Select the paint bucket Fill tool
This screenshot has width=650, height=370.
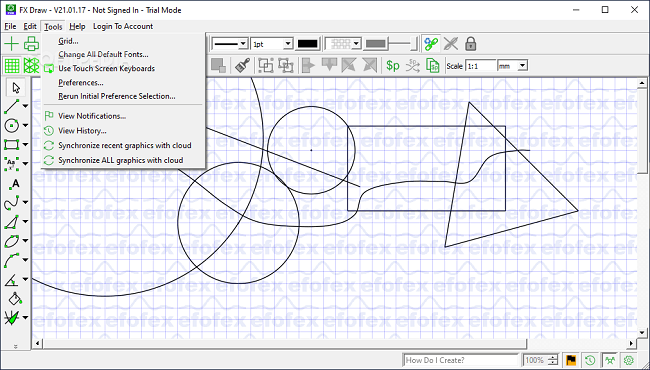15,298
